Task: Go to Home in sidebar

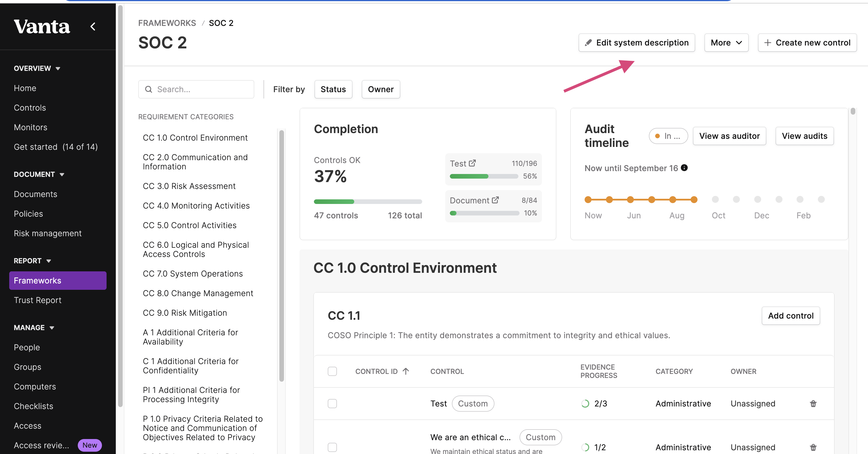Action: (25, 88)
